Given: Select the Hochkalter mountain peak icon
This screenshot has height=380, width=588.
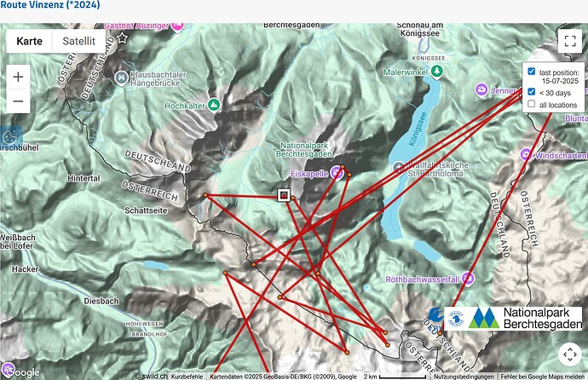Looking at the screenshot, I should click(214, 105).
